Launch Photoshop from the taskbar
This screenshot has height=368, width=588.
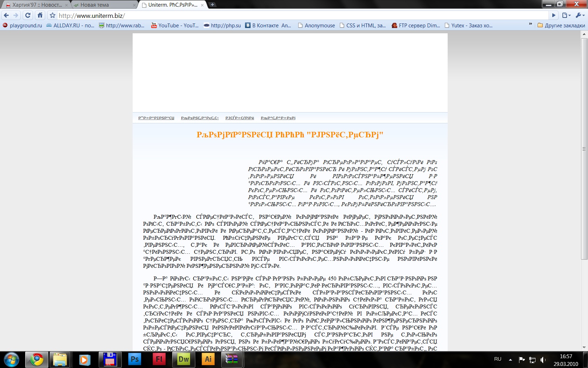pos(135,360)
